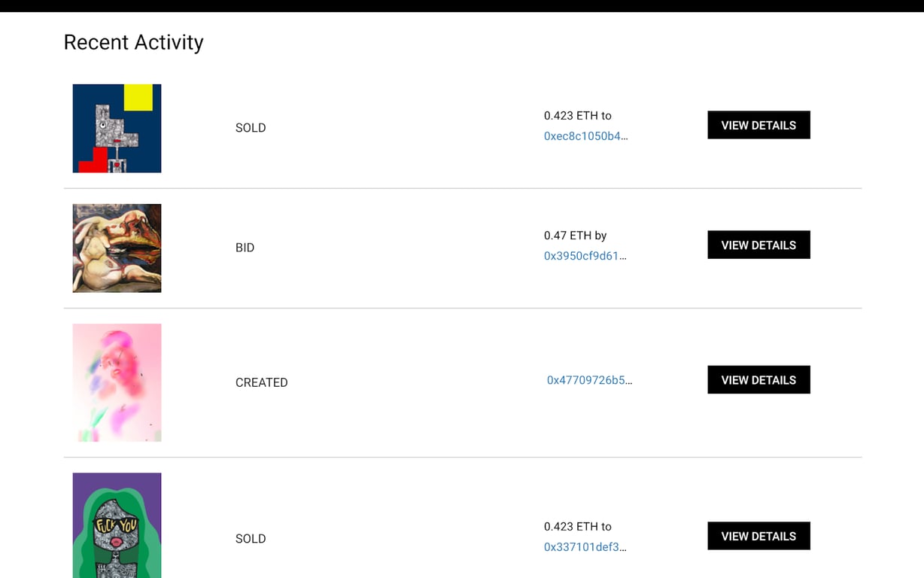Open the green-haired figure artwork thumbnail
The height and width of the screenshot is (578, 924).
click(117, 525)
